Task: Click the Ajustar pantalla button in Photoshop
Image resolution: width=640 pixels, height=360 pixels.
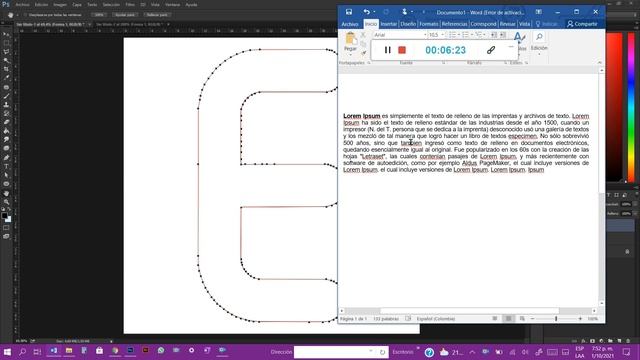Action: click(125, 15)
